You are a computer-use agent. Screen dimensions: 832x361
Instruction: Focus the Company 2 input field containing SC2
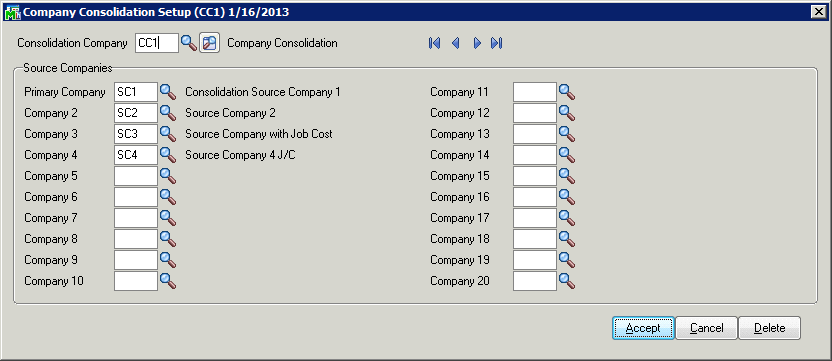pyautogui.click(x=136, y=113)
